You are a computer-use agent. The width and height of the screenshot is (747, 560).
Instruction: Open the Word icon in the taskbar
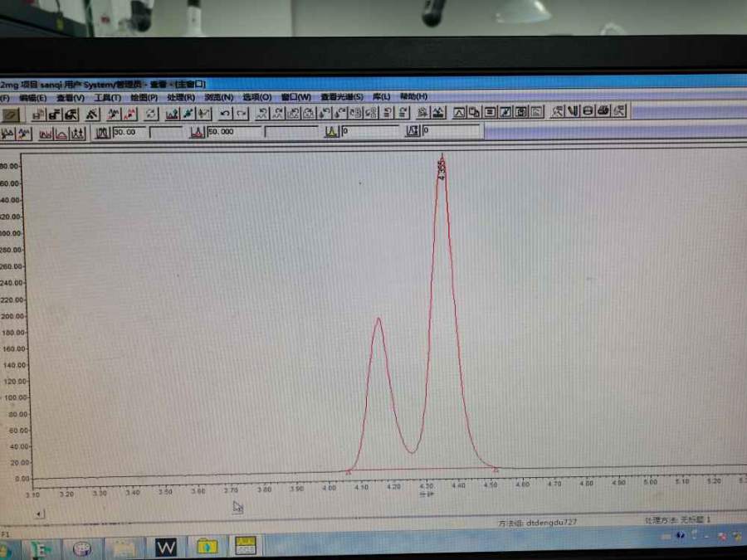pyautogui.click(x=166, y=548)
